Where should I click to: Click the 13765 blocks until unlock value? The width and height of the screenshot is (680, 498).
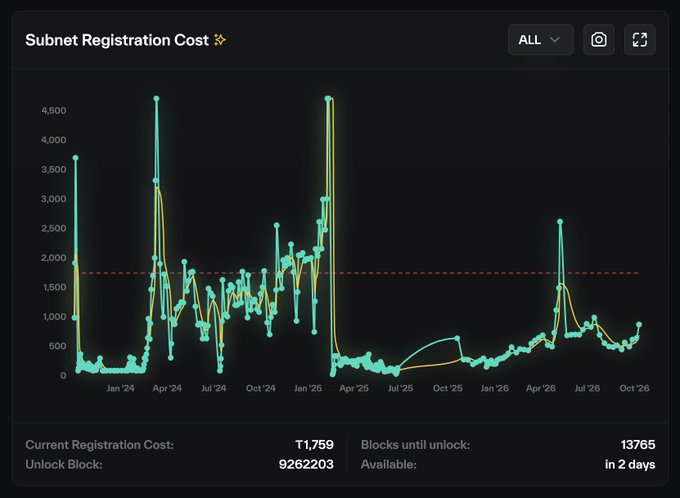pos(638,445)
